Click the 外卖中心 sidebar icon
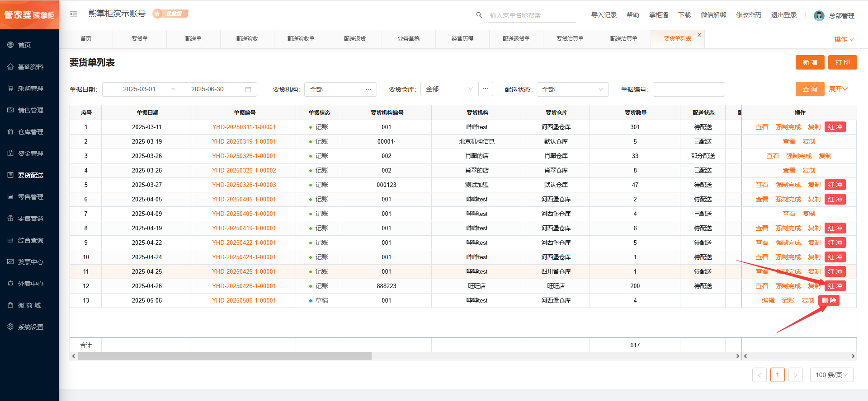868x401 pixels. [10, 283]
